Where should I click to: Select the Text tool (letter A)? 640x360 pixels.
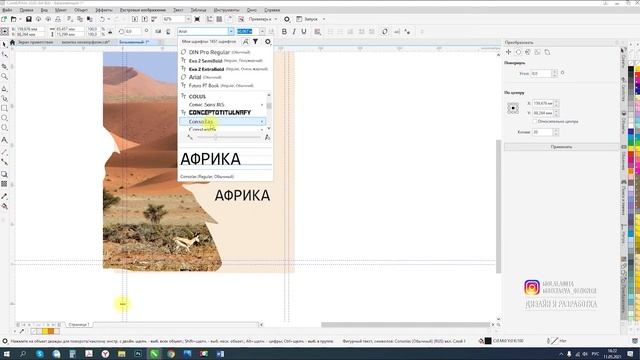[x=4, y=140]
